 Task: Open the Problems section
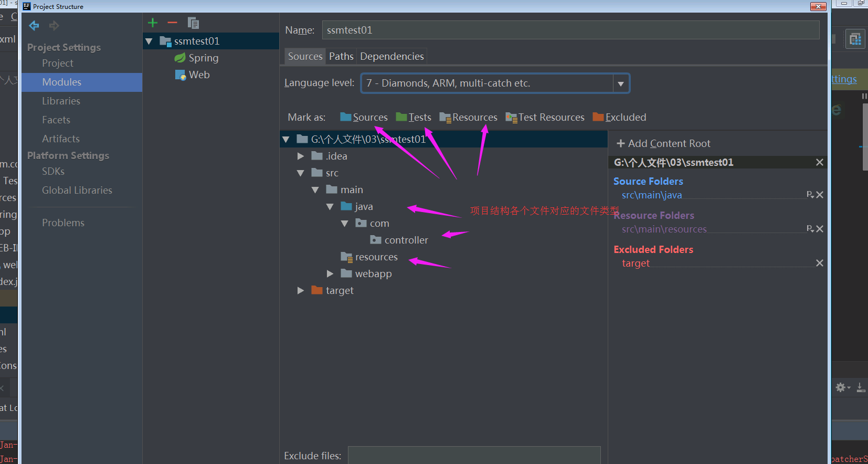(x=63, y=223)
